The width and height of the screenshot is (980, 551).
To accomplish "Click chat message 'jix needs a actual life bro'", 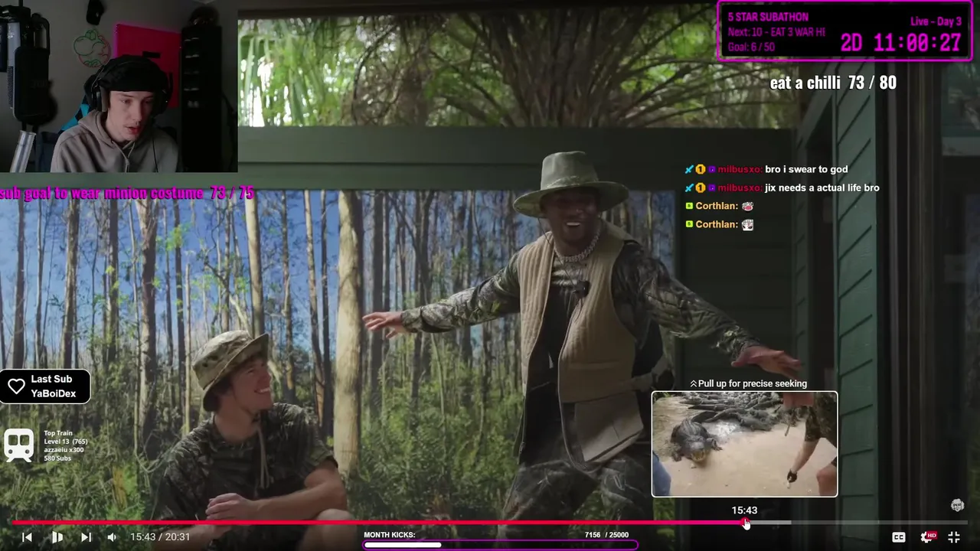I will pos(822,187).
